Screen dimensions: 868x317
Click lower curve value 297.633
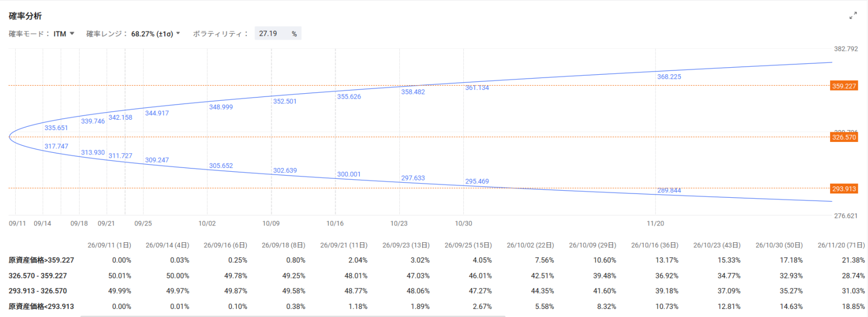(413, 178)
